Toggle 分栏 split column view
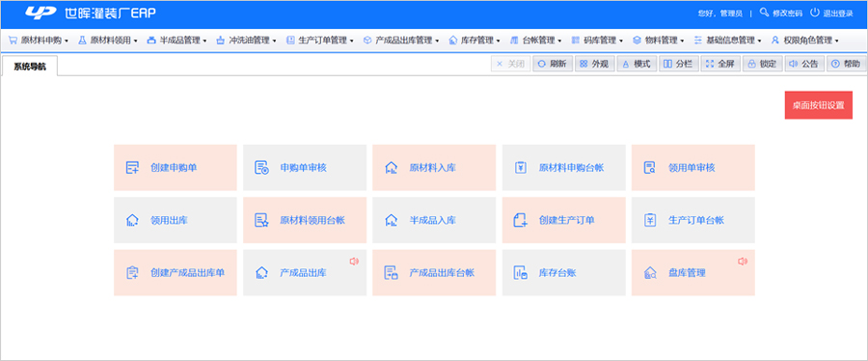This screenshot has width=868, height=361. click(679, 64)
